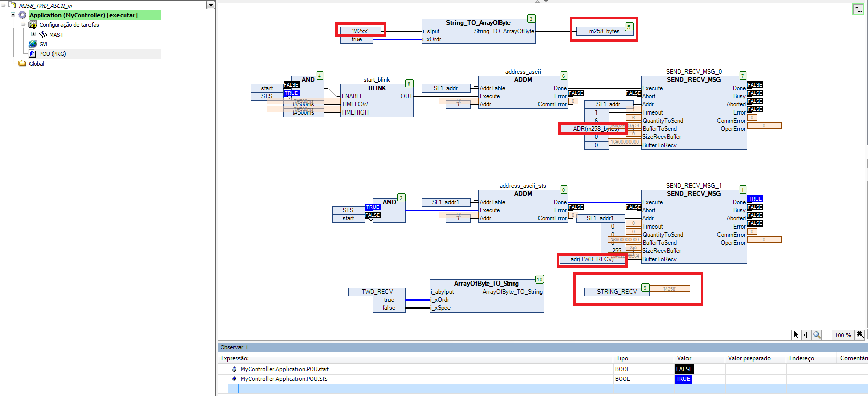Select the MyController.Application.POU.STS watch row
The height and width of the screenshot is (396, 868).
(284, 379)
